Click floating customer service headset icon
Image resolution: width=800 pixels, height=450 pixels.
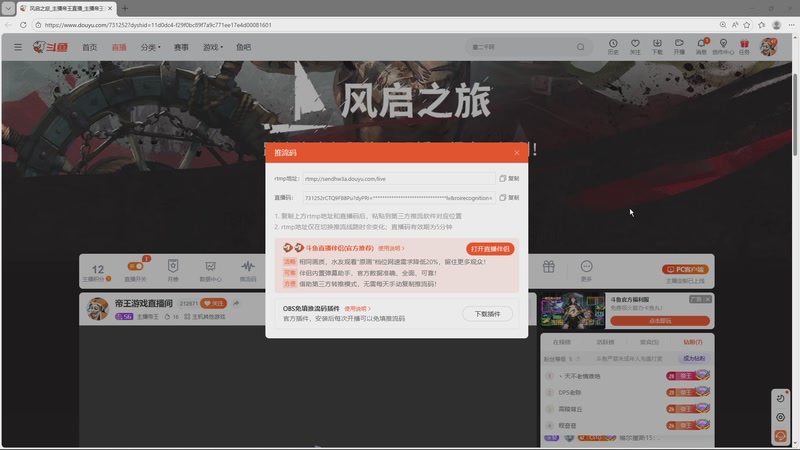(781, 435)
